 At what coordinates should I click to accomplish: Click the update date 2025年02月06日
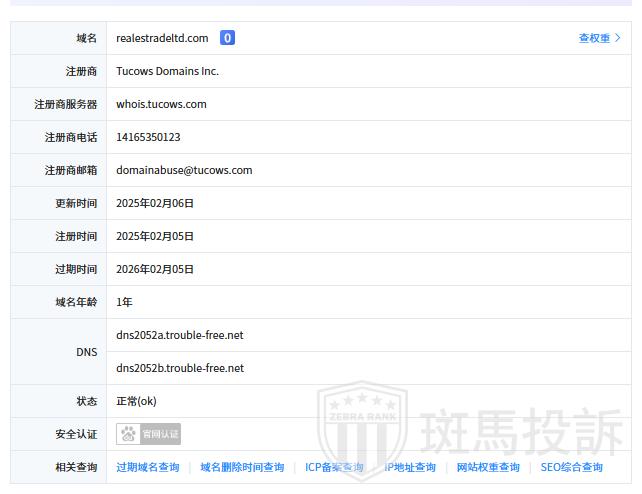(155, 203)
